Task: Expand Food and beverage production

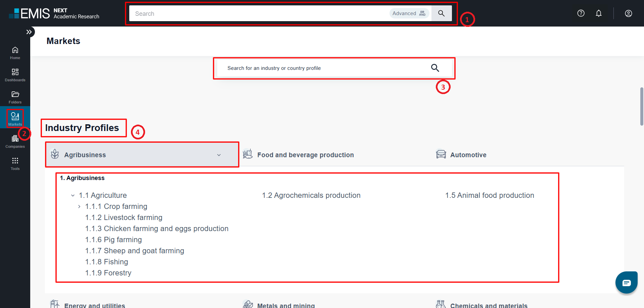Action: [x=306, y=155]
